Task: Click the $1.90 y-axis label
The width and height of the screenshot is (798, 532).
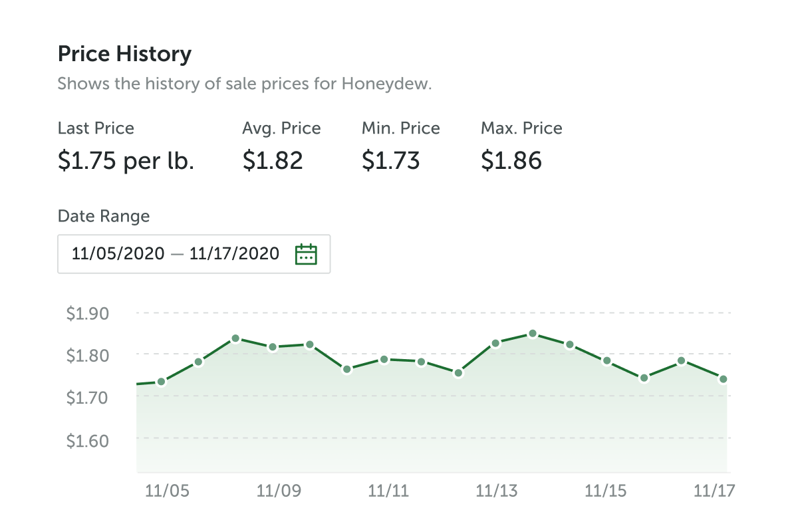Action: (88, 313)
